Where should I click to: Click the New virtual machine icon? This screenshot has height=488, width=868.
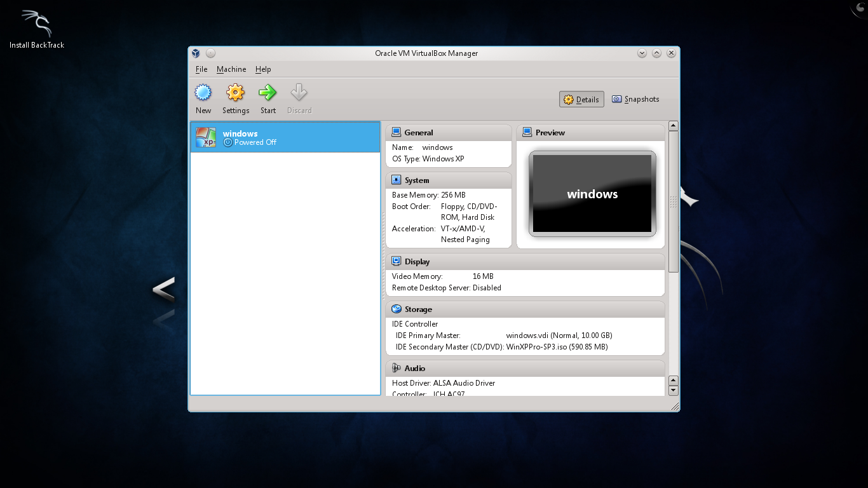click(x=203, y=93)
